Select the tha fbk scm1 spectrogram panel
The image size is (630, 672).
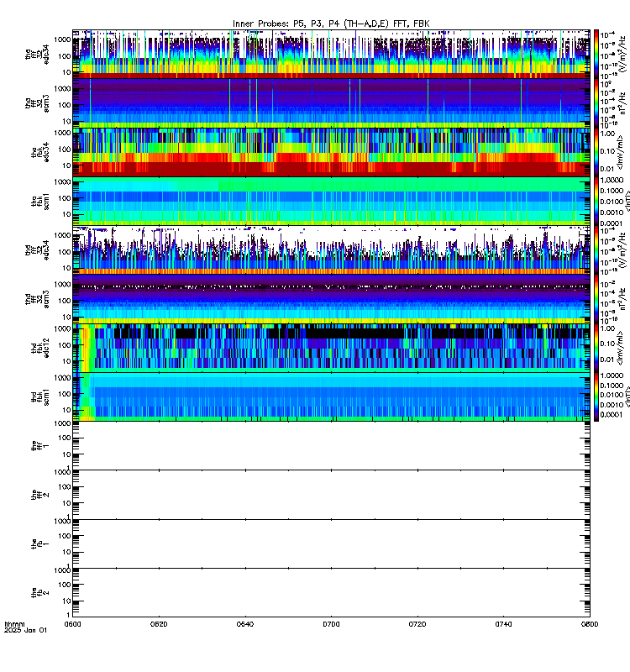pyautogui.click(x=331, y=201)
